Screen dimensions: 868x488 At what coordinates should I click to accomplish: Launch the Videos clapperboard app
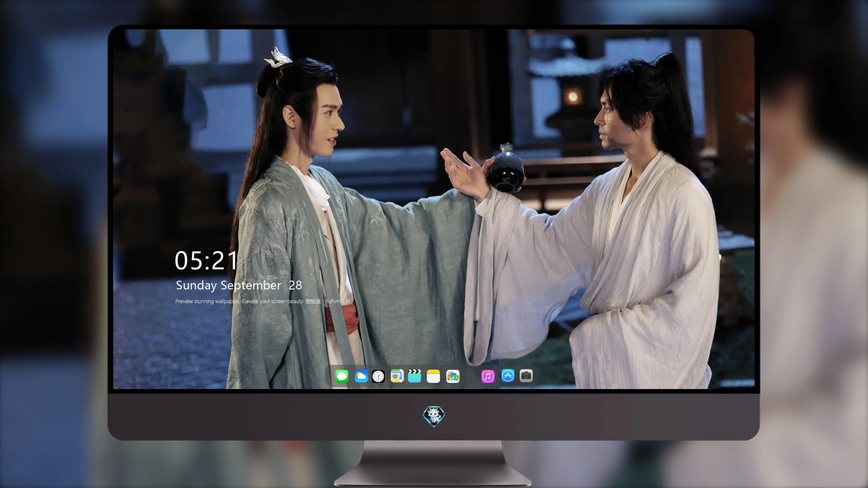[415, 376]
